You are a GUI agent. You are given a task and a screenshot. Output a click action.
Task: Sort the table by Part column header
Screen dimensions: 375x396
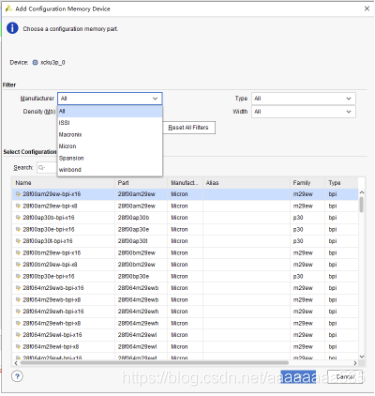pos(141,183)
